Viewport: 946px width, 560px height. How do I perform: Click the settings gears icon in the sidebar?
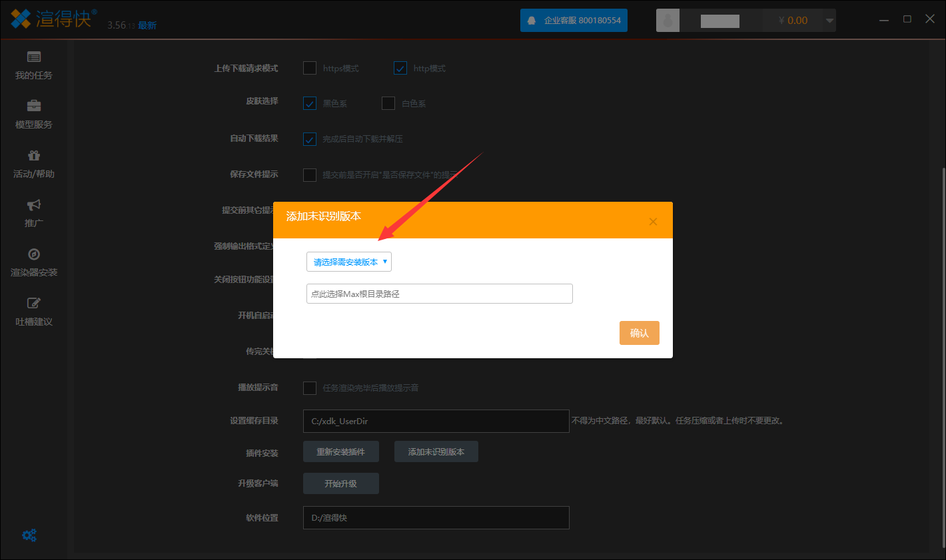tap(29, 535)
